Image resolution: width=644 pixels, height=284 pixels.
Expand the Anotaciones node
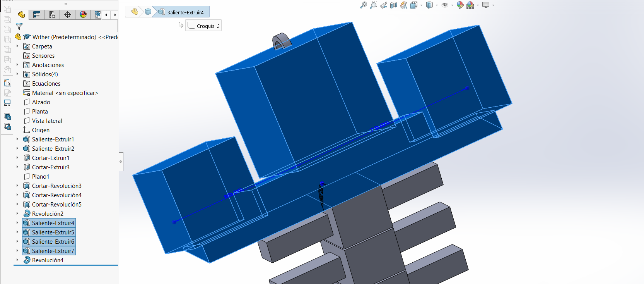pos(17,65)
